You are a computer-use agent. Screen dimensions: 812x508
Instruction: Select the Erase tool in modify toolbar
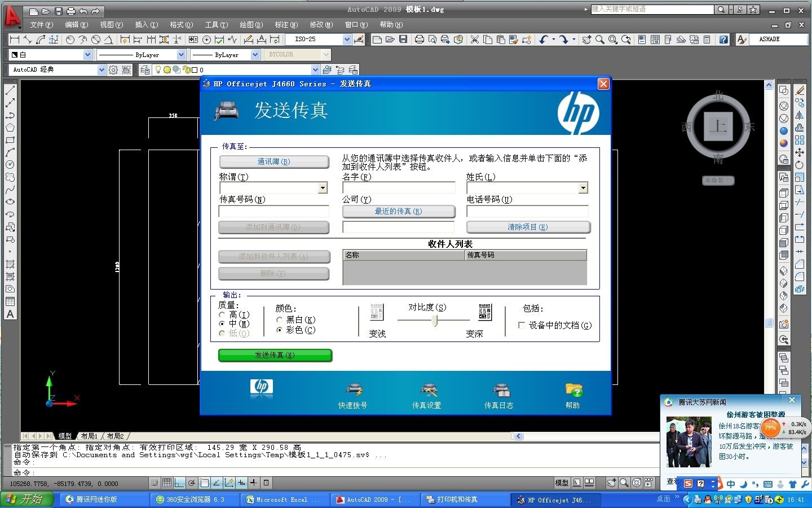pos(800,90)
